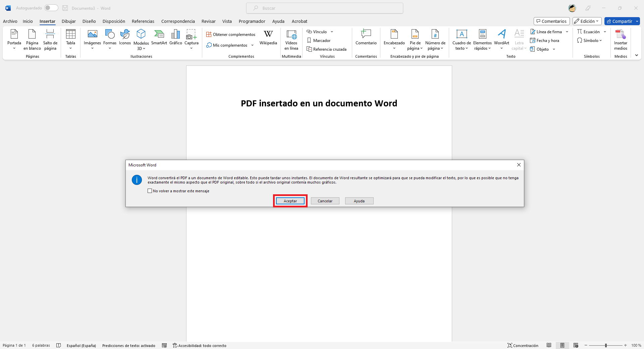Expand the Objeto dropdown arrow
644x349 pixels.
[554, 49]
